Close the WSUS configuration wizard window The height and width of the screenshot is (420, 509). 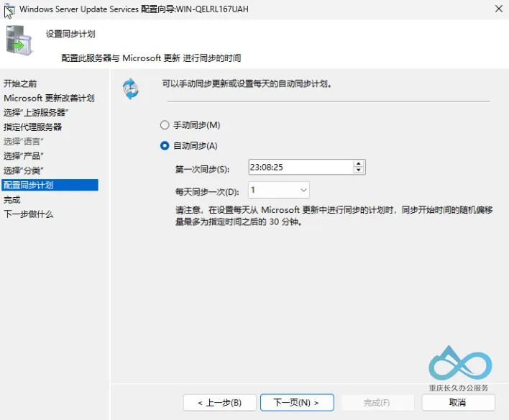point(499,9)
